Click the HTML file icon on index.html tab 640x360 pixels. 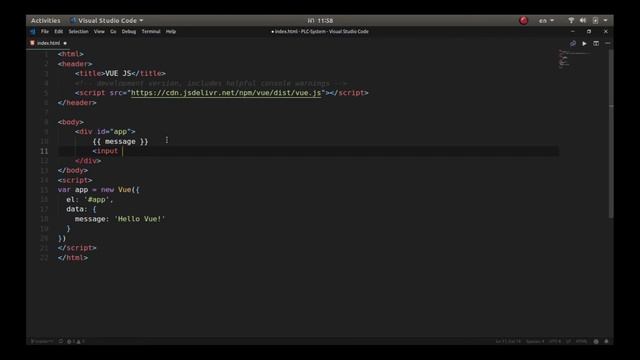click(32, 43)
